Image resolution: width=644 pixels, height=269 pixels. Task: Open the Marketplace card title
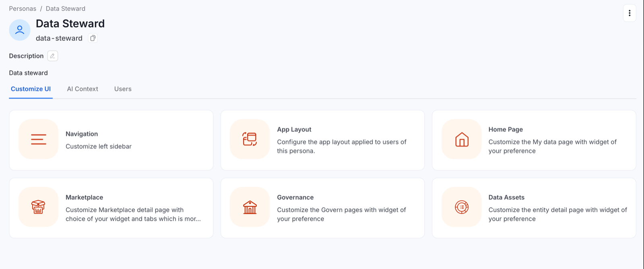click(x=85, y=197)
